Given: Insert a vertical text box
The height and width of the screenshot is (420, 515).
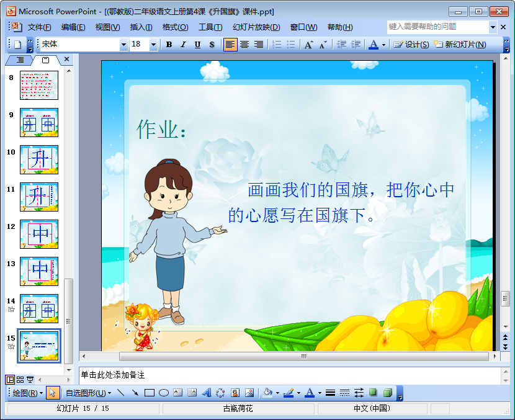Looking at the screenshot, I should coord(192,393).
